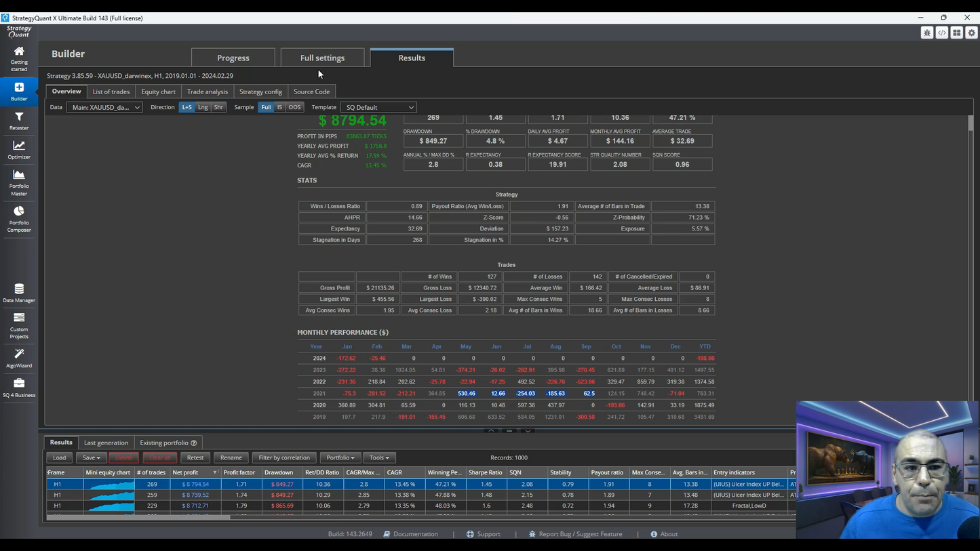Open the Template SQ Default dropdown

point(378,107)
